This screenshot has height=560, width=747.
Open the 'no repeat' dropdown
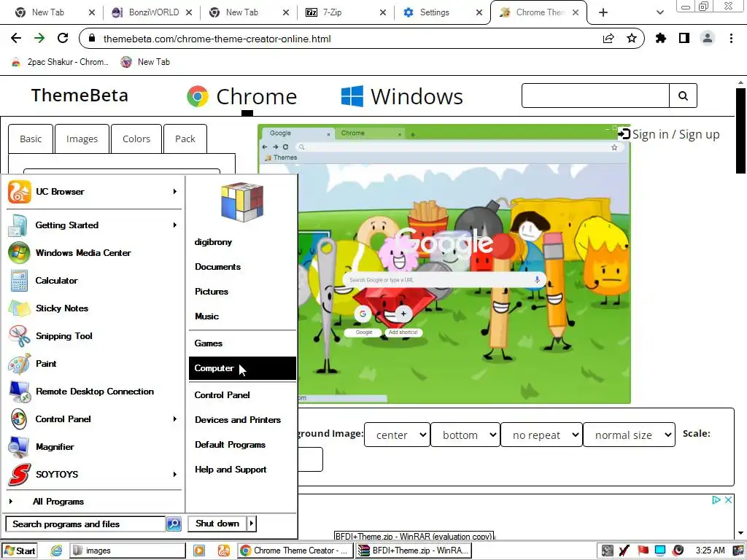542,435
